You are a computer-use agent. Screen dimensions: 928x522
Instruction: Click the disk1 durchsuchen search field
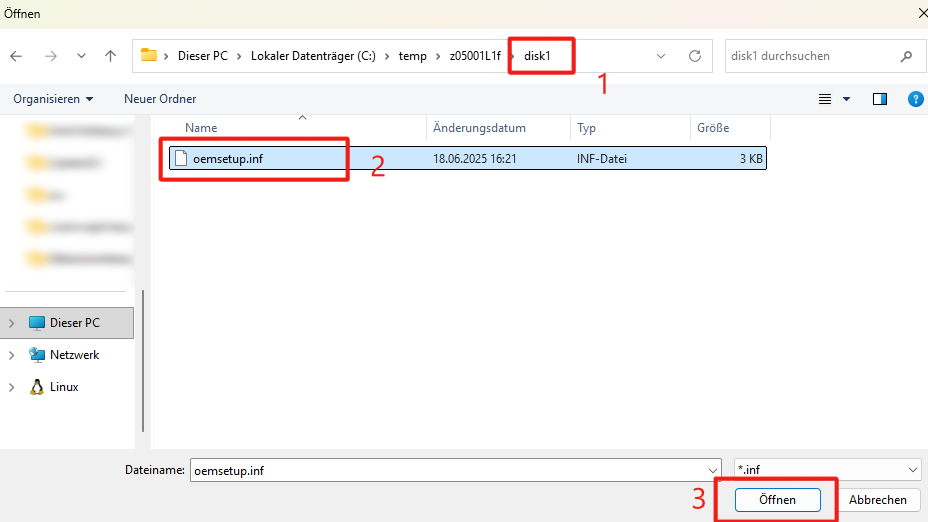coord(810,56)
